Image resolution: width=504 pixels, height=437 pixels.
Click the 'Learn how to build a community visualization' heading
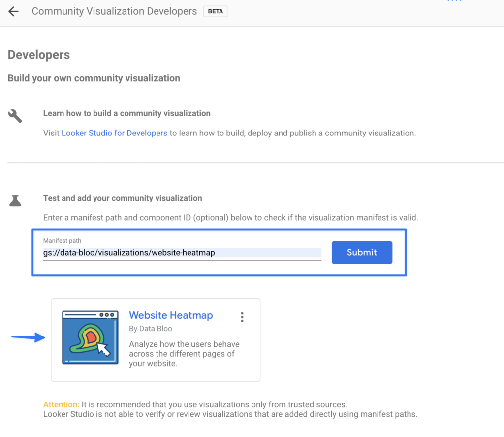click(x=127, y=113)
